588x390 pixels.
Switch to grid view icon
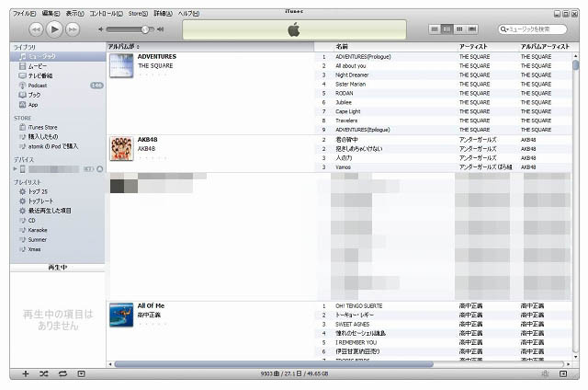pyautogui.click(x=459, y=29)
